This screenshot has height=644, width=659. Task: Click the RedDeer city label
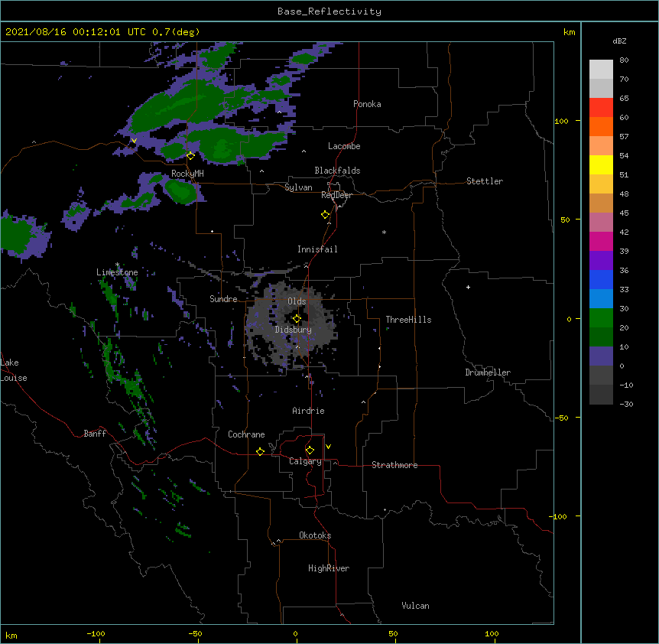(336, 195)
